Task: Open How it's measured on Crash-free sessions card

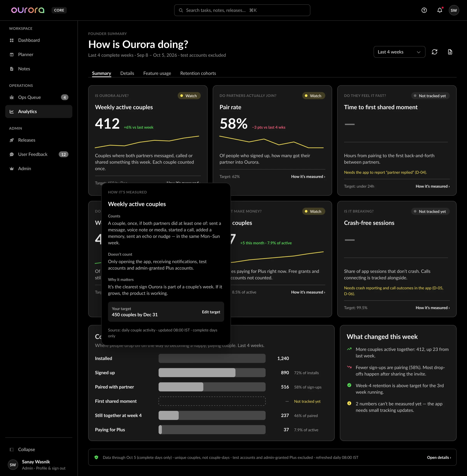Action: click(433, 308)
